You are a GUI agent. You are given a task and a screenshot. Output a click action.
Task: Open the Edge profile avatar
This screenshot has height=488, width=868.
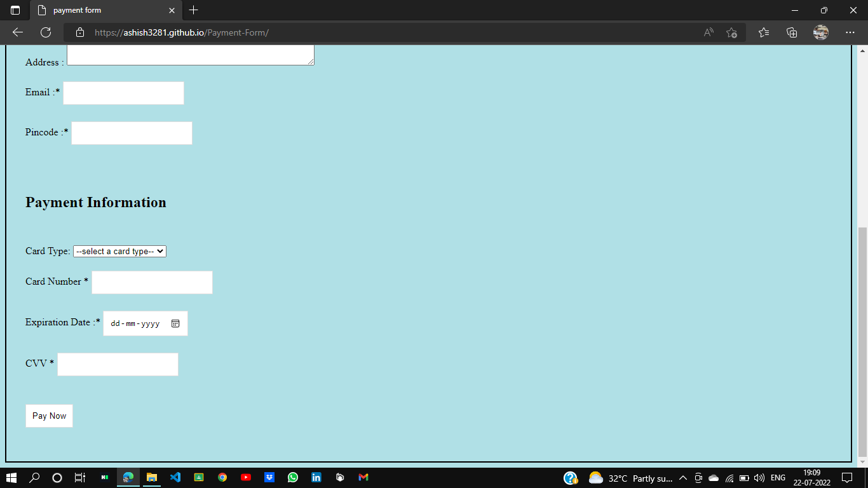pos(821,32)
